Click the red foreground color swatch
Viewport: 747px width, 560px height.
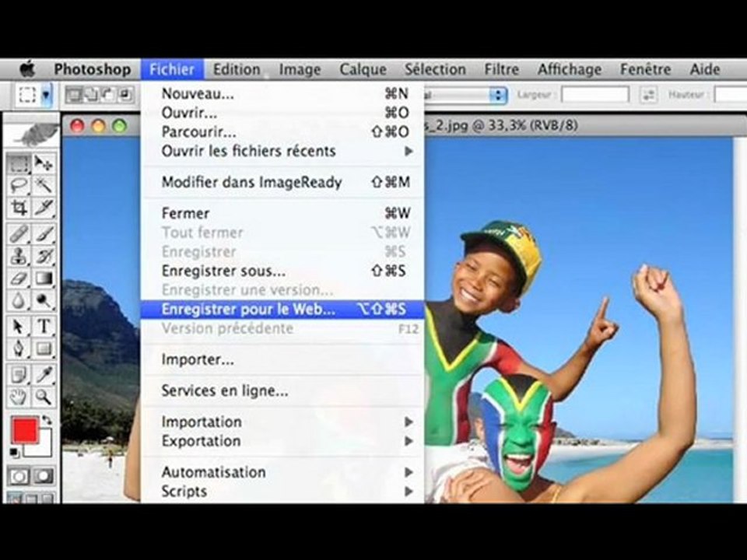coord(24,429)
